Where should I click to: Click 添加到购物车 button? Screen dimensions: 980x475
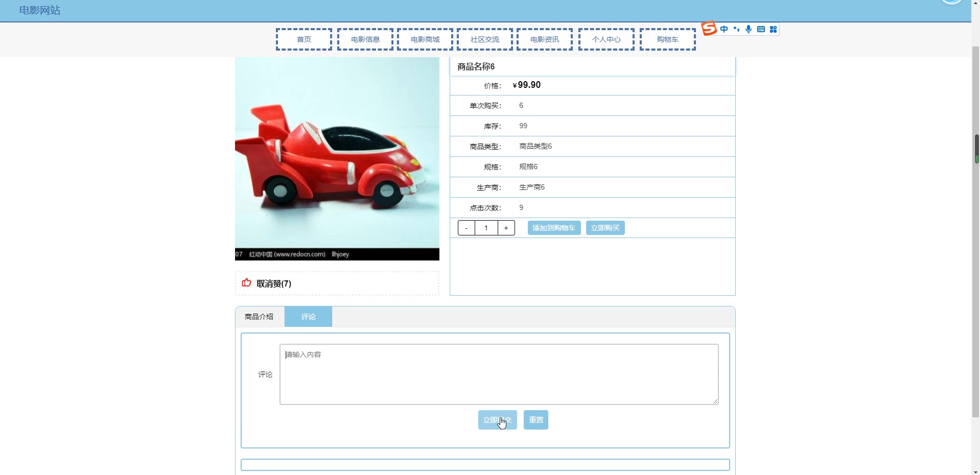tap(554, 228)
